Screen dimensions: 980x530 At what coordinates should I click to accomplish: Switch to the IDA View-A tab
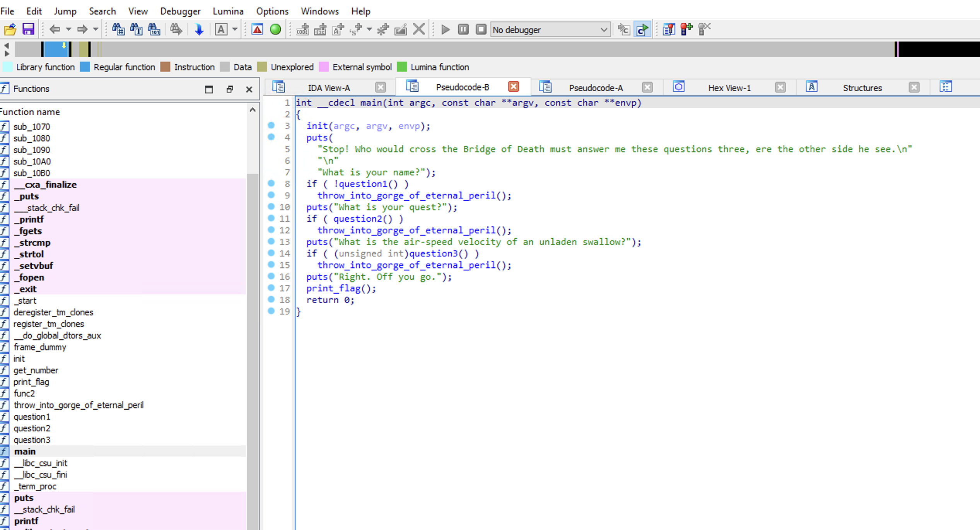click(x=329, y=88)
